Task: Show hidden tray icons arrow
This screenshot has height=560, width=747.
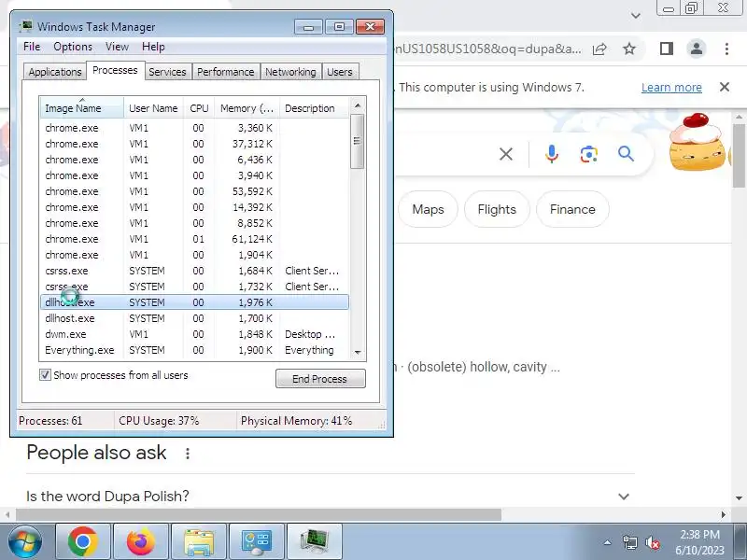Action: (608, 542)
